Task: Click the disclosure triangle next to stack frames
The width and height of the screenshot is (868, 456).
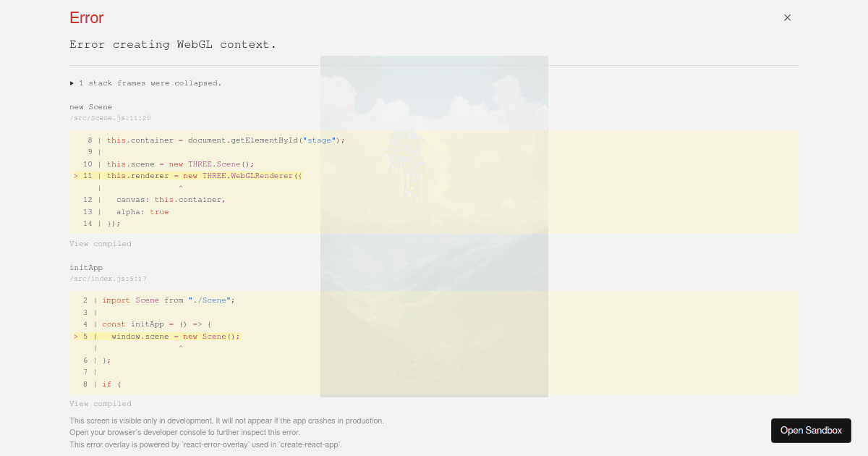Action: point(71,83)
